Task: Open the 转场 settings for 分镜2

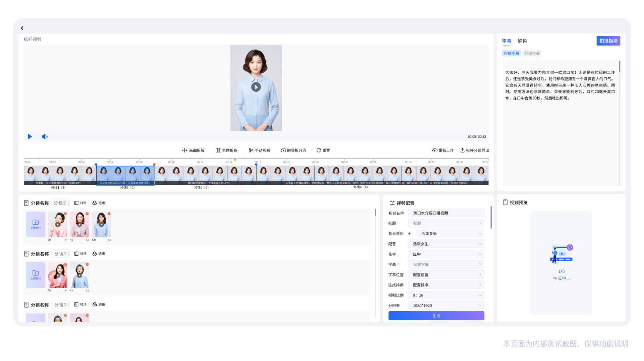Action: (80, 203)
